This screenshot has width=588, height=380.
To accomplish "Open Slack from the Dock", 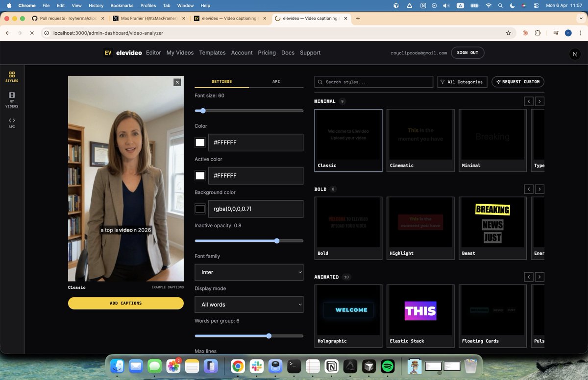I will (257, 366).
